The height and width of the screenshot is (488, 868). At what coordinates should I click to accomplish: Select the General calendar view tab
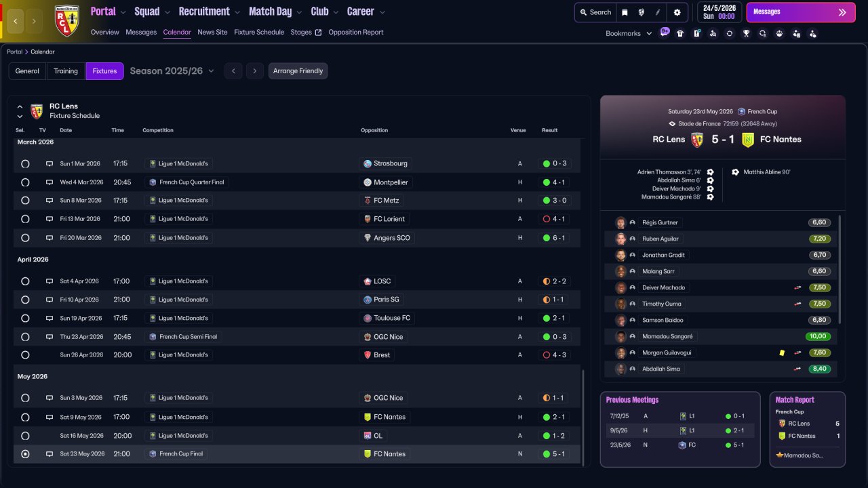(x=27, y=71)
